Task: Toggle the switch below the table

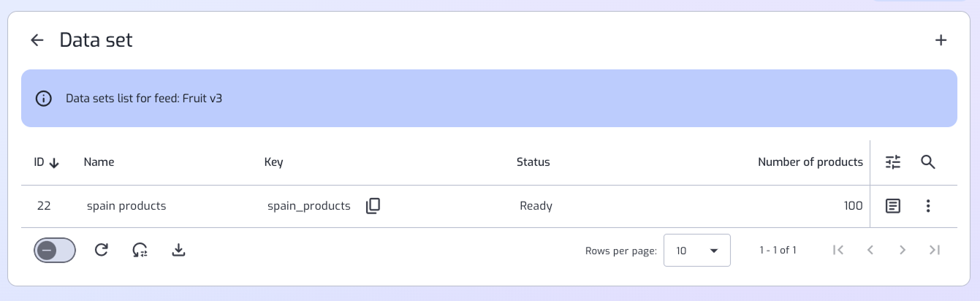Action: coord(55,250)
